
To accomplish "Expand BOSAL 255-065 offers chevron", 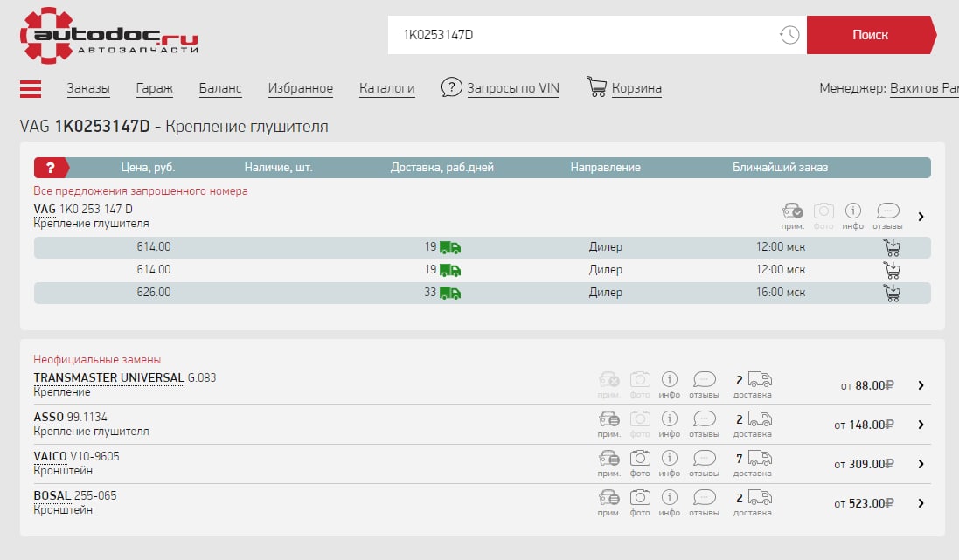I will coord(921,503).
